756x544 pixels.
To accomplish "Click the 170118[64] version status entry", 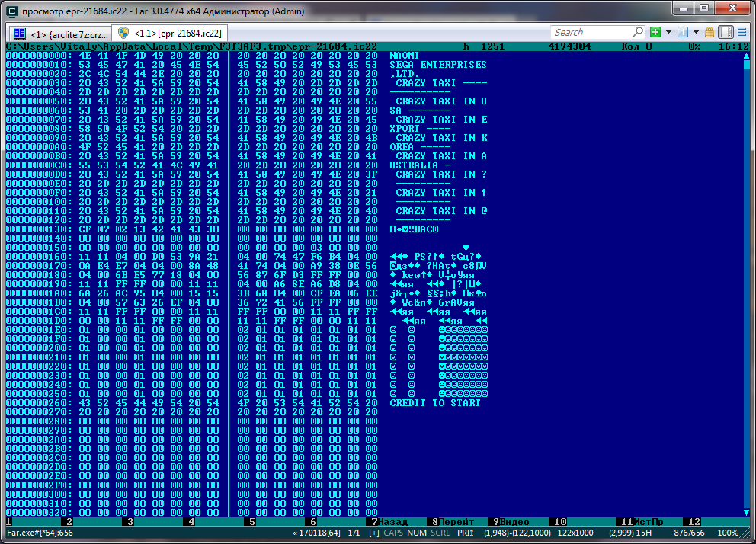I will coord(316,533).
